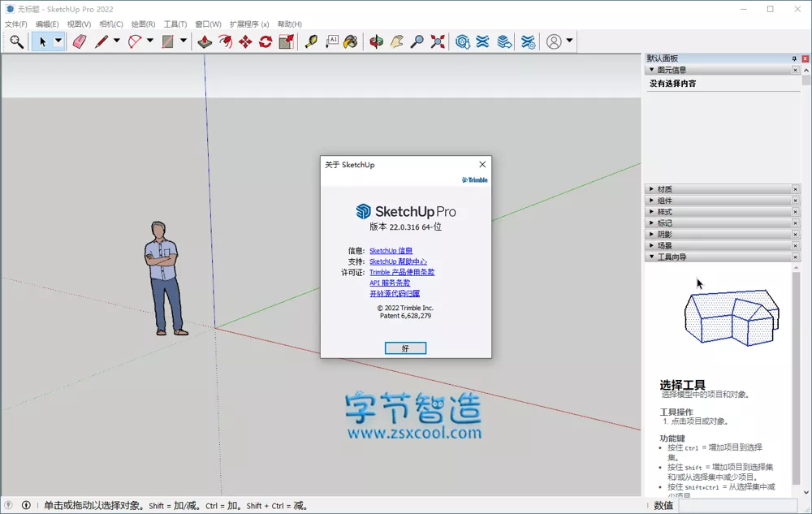Open the API 服务条款 link
This screenshot has width=812, height=514.
click(390, 283)
